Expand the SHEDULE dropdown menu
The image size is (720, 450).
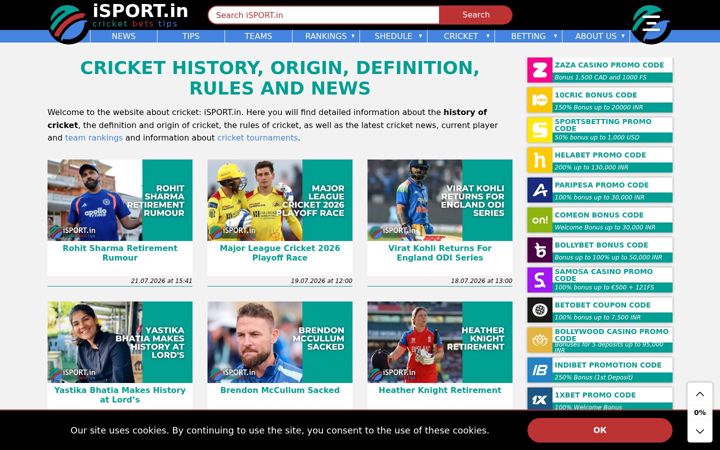point(394,36)
